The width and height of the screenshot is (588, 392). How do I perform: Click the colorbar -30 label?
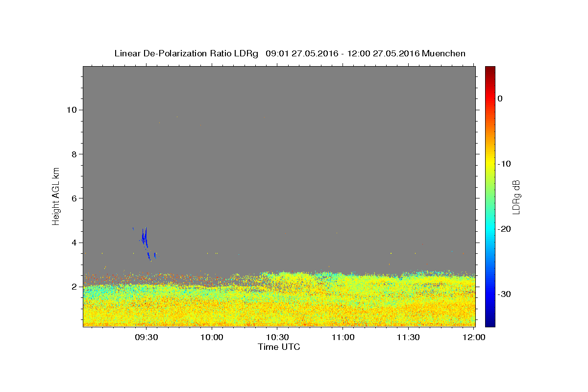click(504, 294)
